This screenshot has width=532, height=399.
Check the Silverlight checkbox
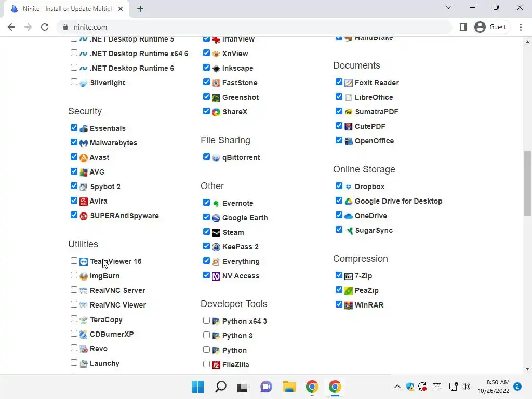74,82
